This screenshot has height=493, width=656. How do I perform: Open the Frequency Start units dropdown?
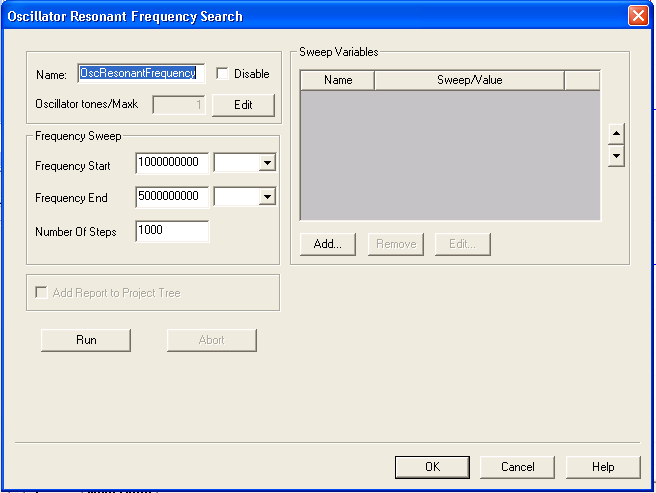click(266, 163)
